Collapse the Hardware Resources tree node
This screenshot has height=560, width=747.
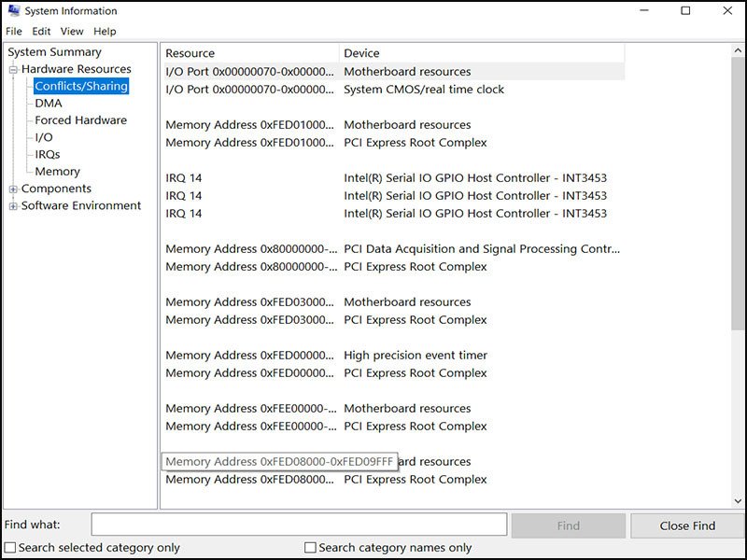tap(13, 69)
